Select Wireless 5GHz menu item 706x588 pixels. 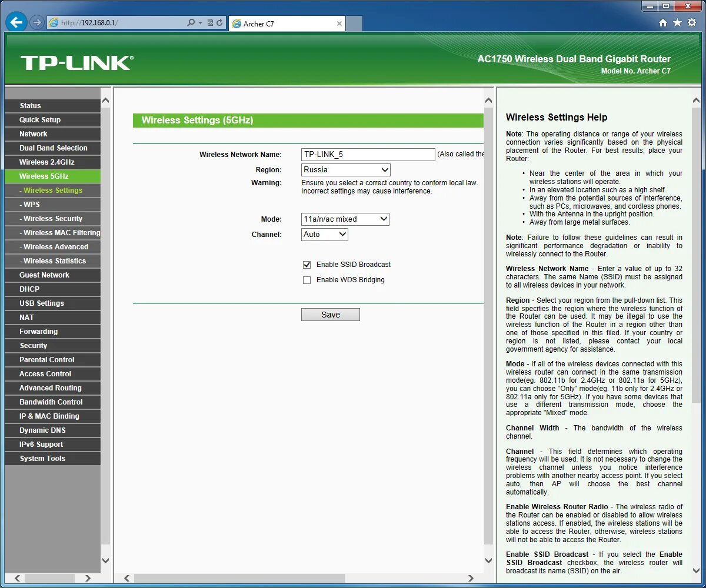coord(52,176)
